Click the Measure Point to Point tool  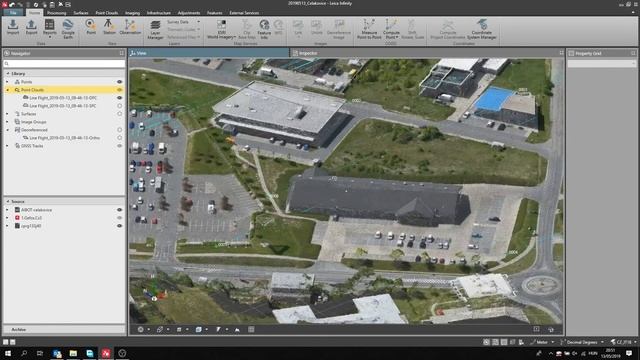tap(369, 29)
